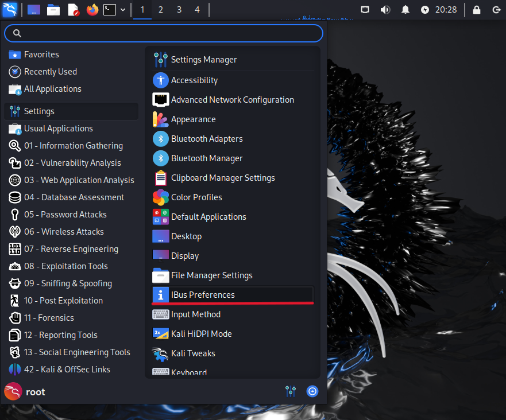The height and width of the screenshot is (420, 506).
Task: Open 06 - Wireless Attacks category
Action: tap(71, 232)
